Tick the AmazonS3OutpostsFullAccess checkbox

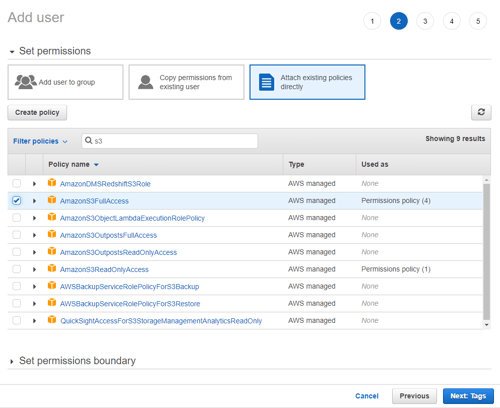[16, 235]
